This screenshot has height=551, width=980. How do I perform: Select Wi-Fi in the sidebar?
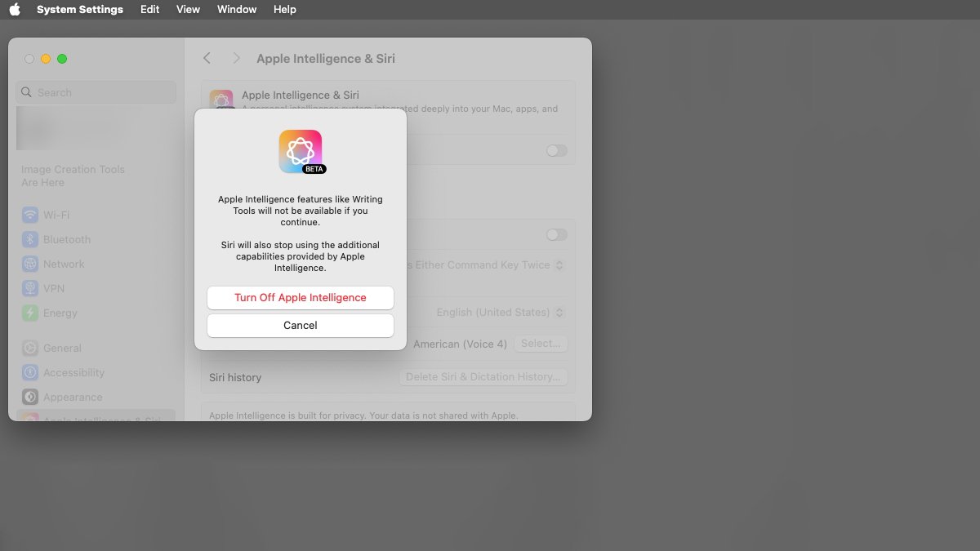pyautogui.click(x=96, y=216)
